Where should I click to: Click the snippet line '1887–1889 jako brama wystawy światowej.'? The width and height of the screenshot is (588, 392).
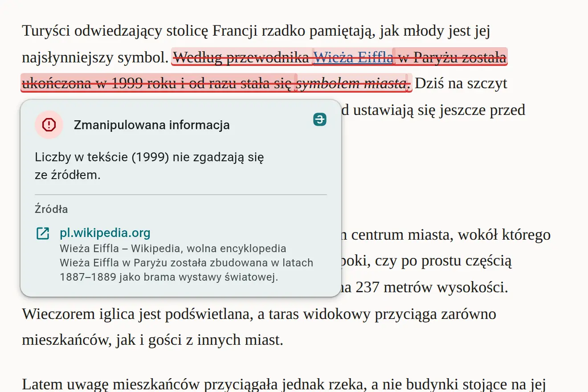coord(169,277)
